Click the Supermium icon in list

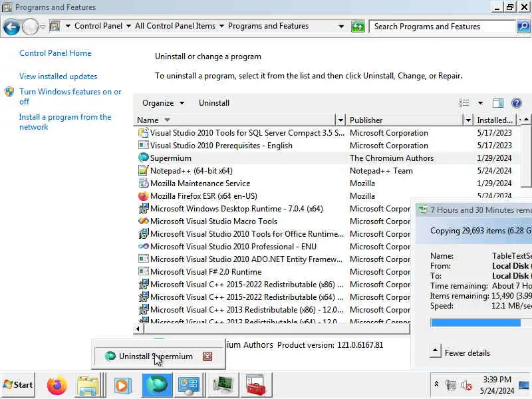pos(144,158)
